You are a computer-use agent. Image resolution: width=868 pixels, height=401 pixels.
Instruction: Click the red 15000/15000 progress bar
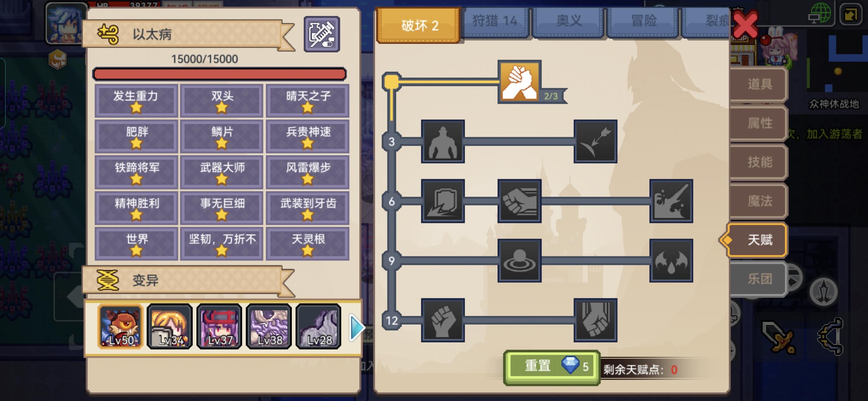tap(219, 74)
